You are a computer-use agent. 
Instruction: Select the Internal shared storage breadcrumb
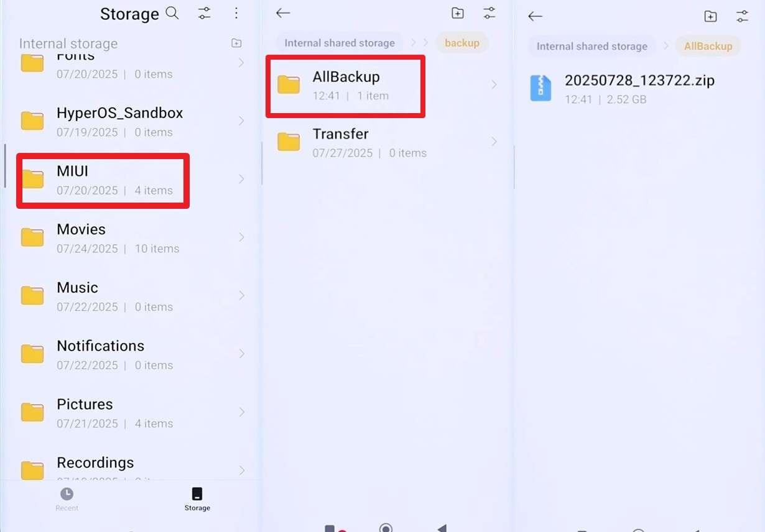click(x=339, y=42)
